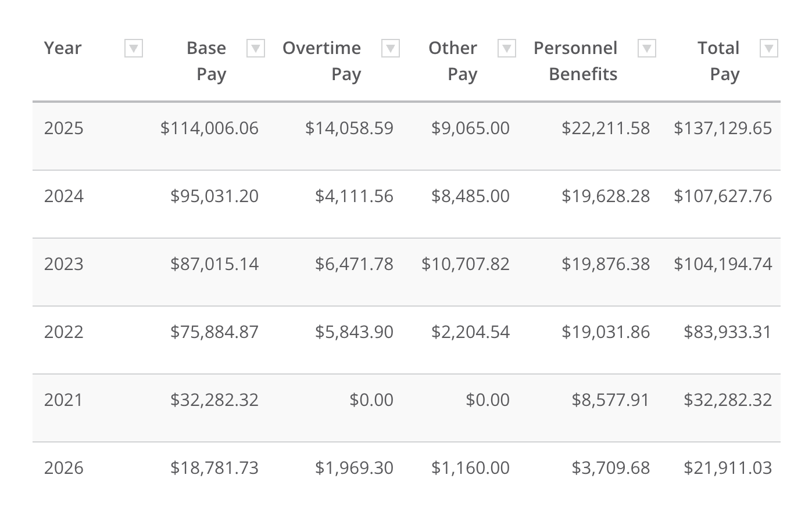Open the Other Pay column sort dropdown
The width and height of the screenshot is (812, 518).
[507, 48]
